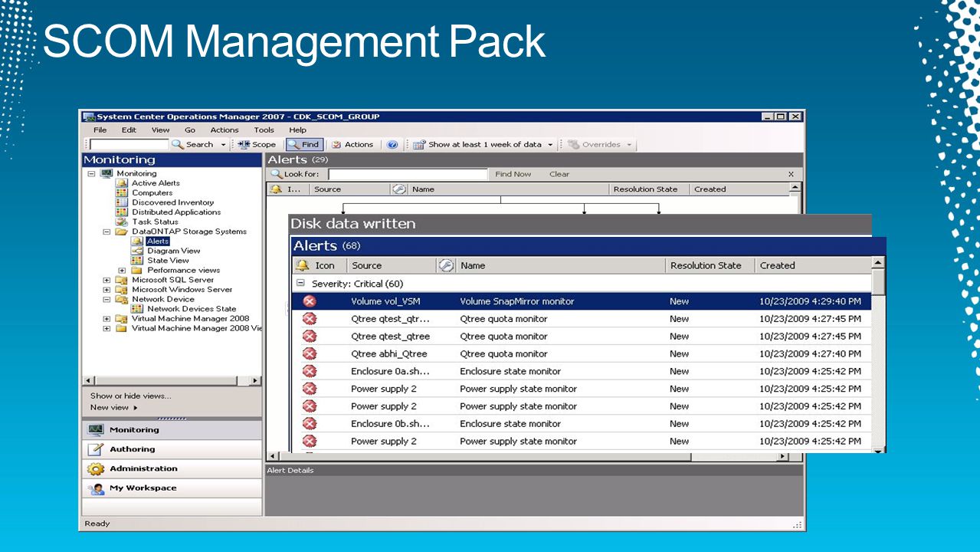Expand the Performance views folder
The image size is (980, 552).
click(x=122, y=271)
